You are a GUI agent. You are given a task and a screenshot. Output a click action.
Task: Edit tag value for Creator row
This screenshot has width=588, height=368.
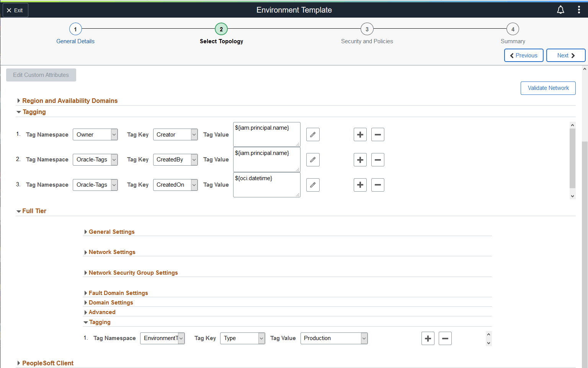[x=313, y=135]
